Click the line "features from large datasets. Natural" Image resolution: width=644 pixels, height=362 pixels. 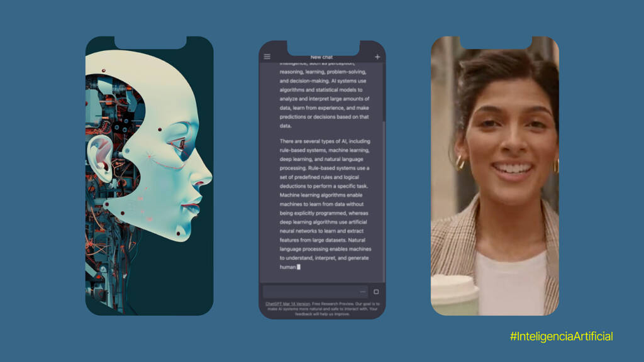[323, 240]
